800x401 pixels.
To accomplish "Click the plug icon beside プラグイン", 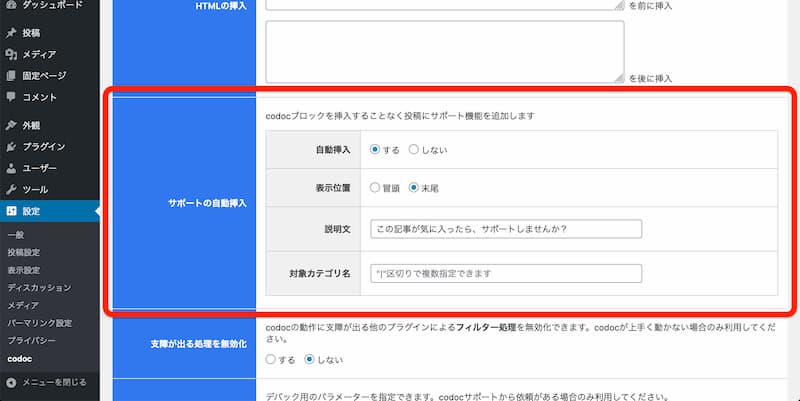I will coord(11,146).
